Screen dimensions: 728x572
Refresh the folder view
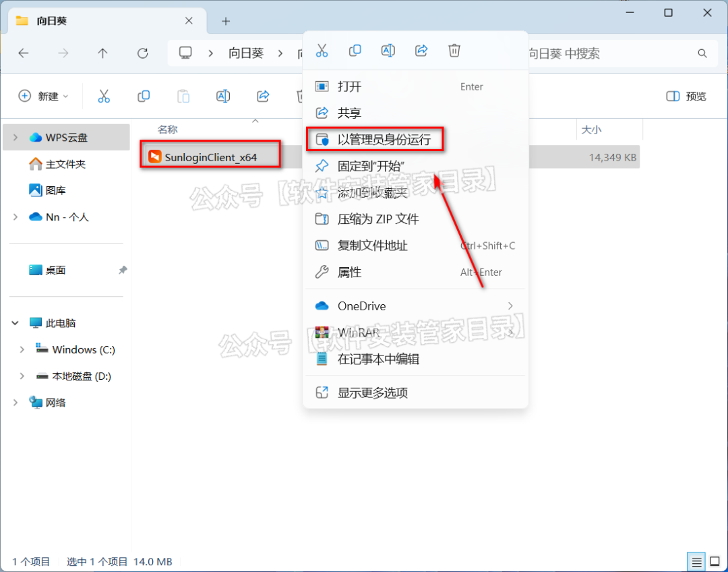pyautogui.click(x=142, y=53)
